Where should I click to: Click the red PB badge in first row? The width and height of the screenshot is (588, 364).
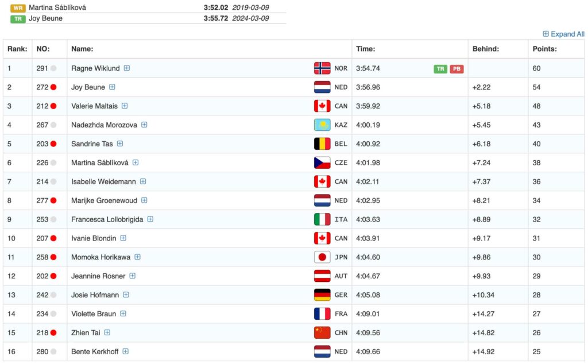[457, 69]
